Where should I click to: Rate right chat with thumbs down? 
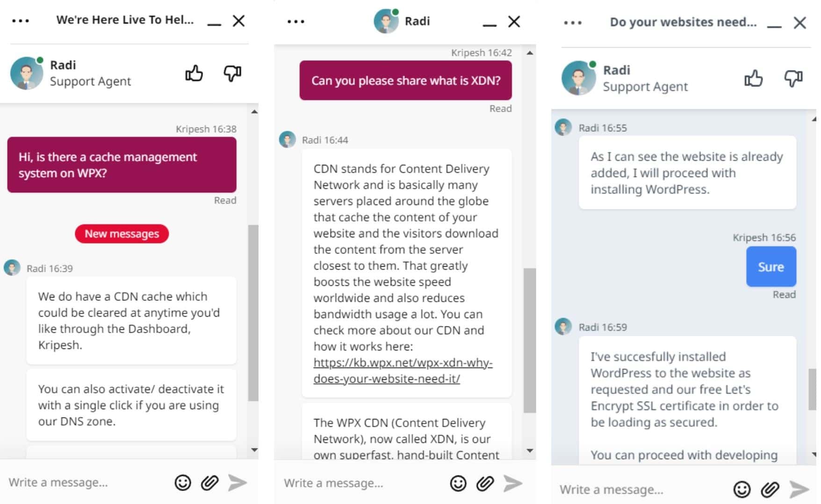click(793, 78)
